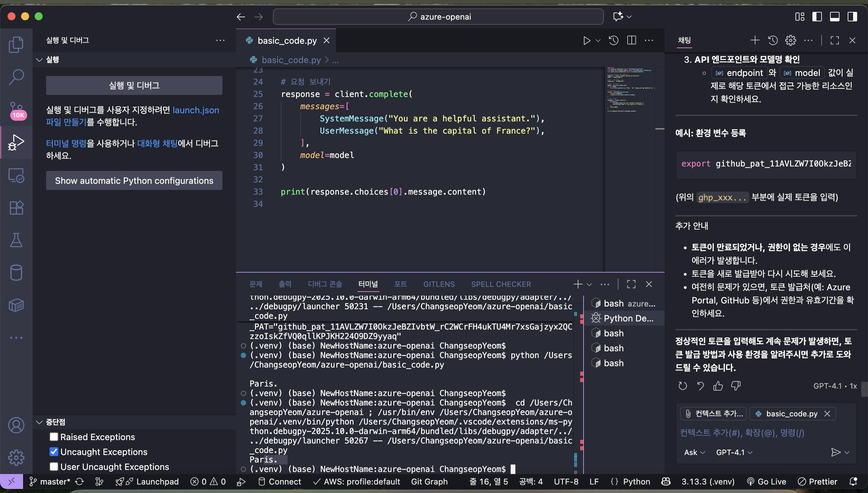Open the Extensions view icon
This screenshot has height=493, width=868.
click(16, 208)
